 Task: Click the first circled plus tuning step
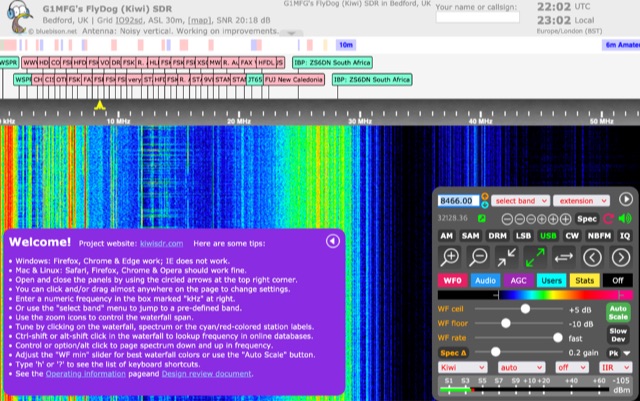542,219
